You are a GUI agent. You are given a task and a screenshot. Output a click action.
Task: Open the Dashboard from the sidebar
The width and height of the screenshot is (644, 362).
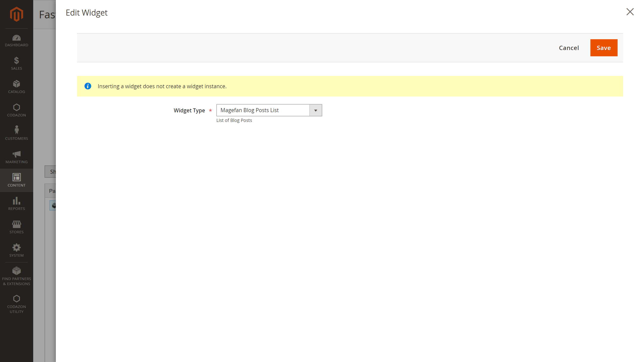(16, 40)
